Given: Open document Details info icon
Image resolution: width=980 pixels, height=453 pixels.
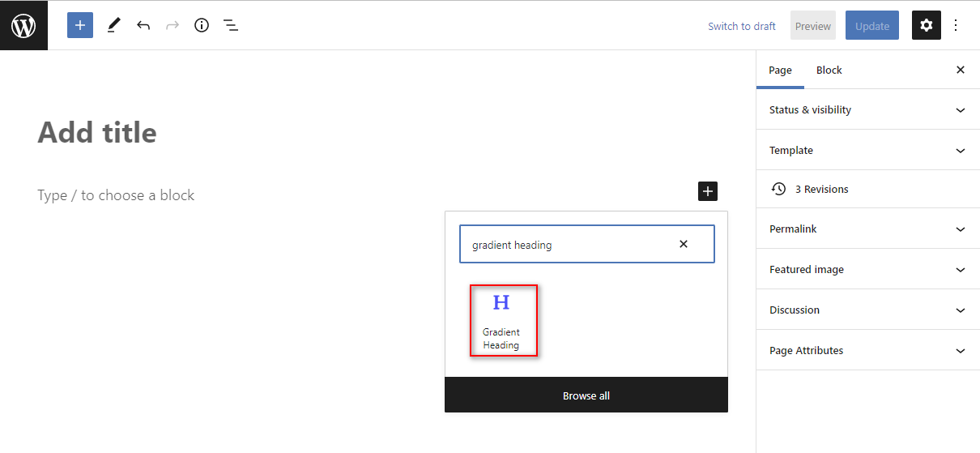Looking at the screenshot, I should [202, 25].
